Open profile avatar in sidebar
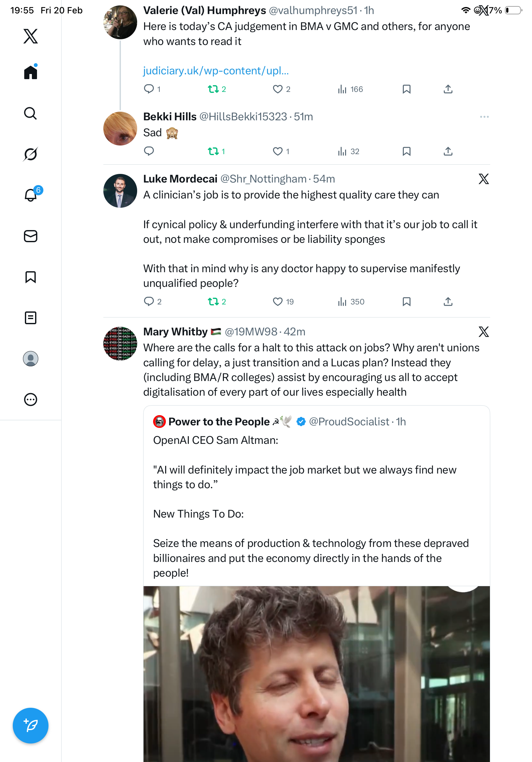The width and height of the screenshot is (532, 762). pos(31,359)
